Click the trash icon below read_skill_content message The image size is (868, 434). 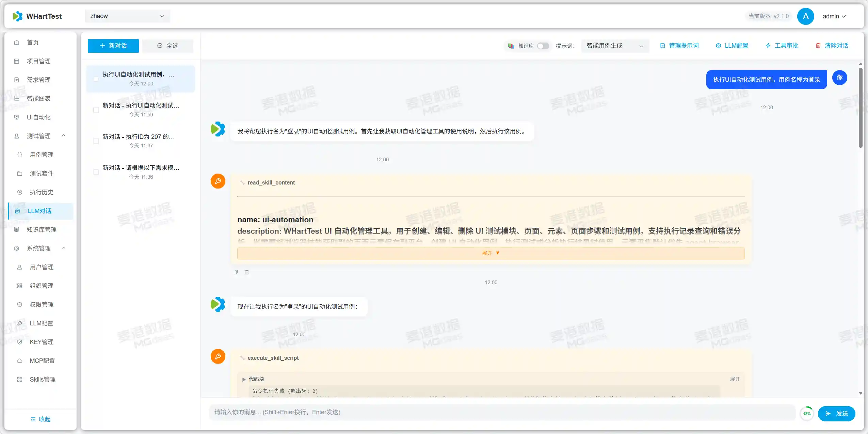point(247,272)
